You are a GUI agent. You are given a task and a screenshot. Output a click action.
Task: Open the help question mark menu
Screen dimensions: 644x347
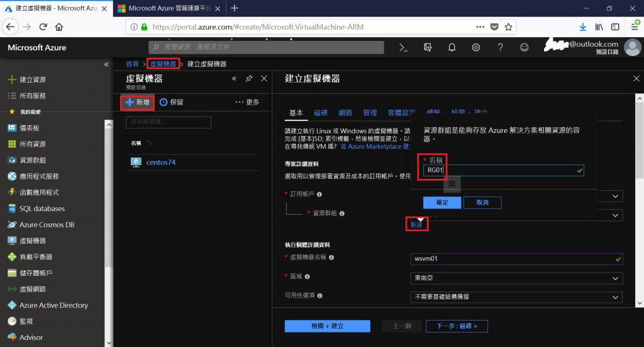coord(500,47)
